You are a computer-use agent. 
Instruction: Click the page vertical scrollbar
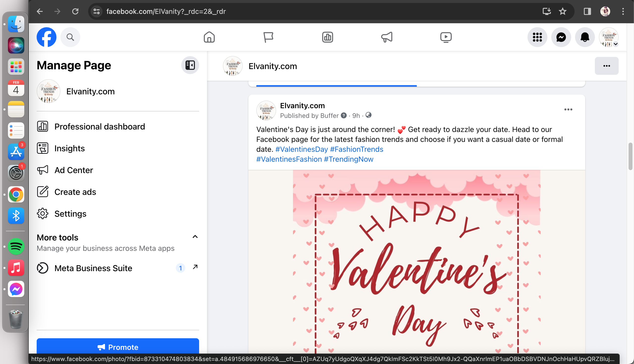(x=630, y=156)
